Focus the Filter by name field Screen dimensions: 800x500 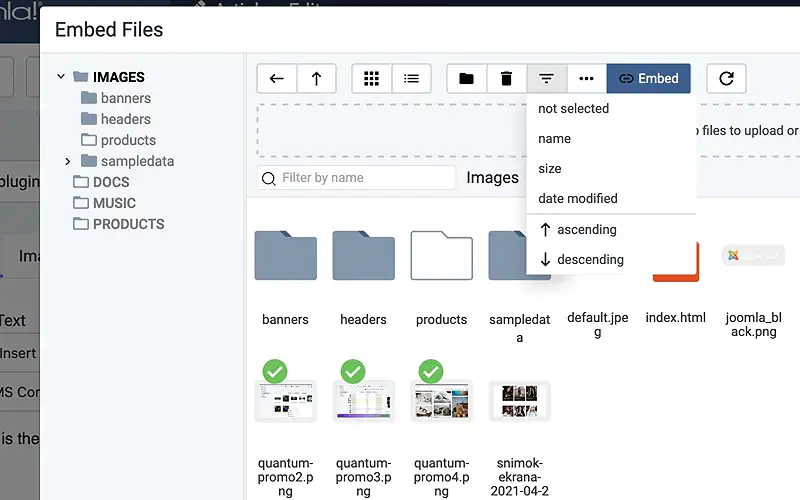point(357,178)
